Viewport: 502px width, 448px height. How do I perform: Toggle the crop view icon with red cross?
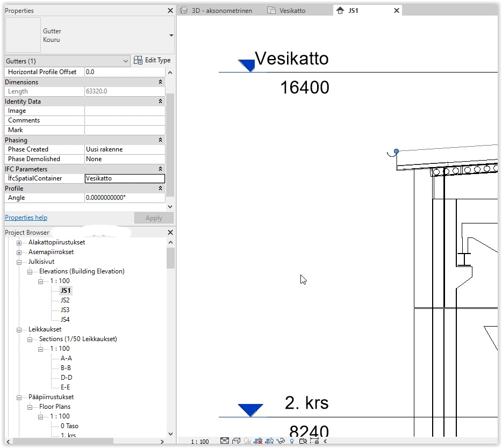tap(258, 441)
